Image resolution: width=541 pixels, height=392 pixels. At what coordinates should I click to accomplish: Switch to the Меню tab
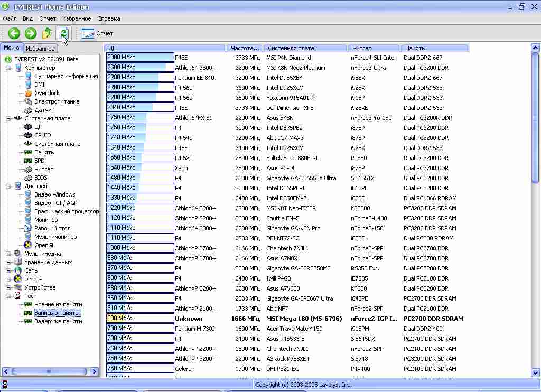point(12,48)
